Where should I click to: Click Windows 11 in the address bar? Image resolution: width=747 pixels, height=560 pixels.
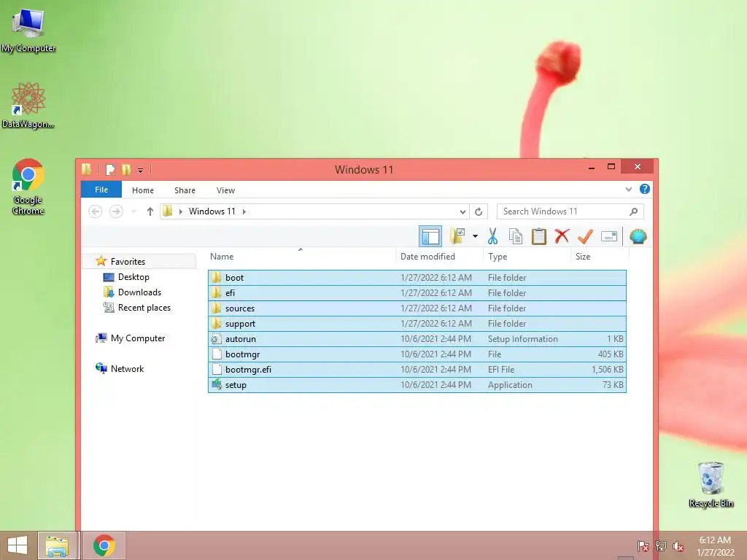point(212,211)
